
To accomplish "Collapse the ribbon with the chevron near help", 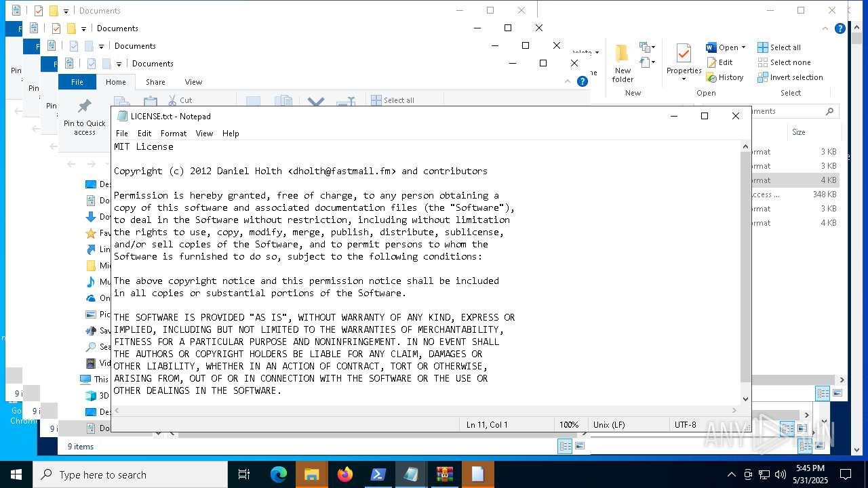I will point(568,81).
